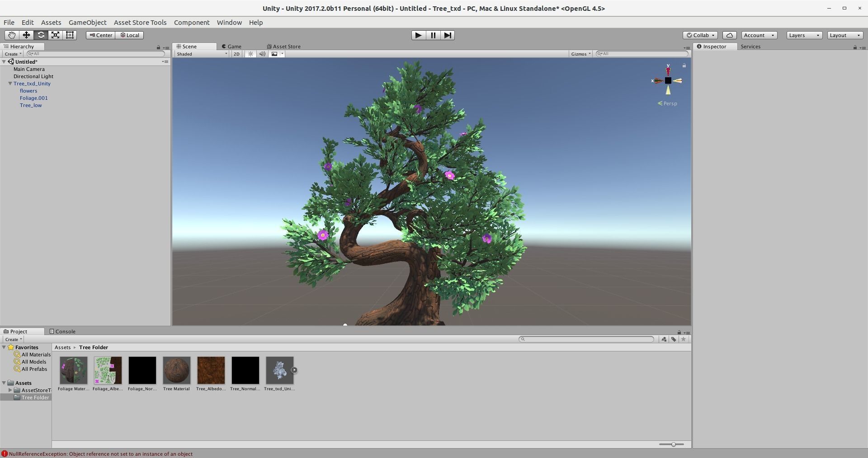The image size is (868, 458).
Task: Open the Layout dropdown
Action: [845, 35]
